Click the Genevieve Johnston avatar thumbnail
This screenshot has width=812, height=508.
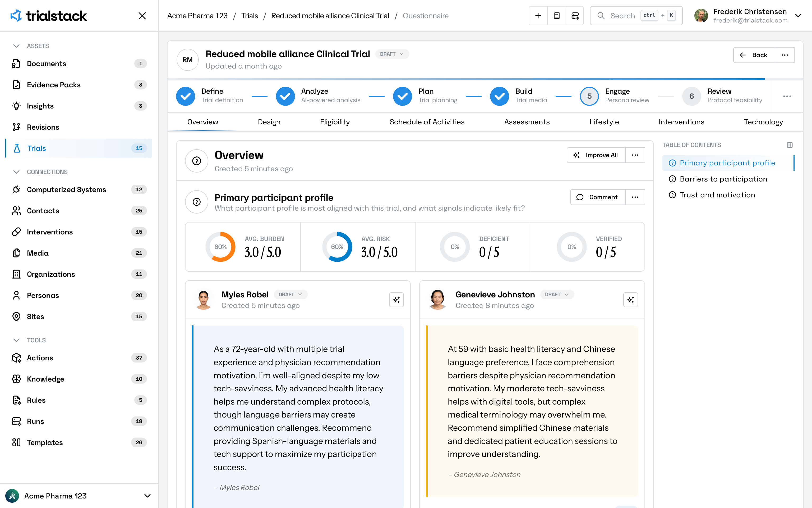(437, 300)
